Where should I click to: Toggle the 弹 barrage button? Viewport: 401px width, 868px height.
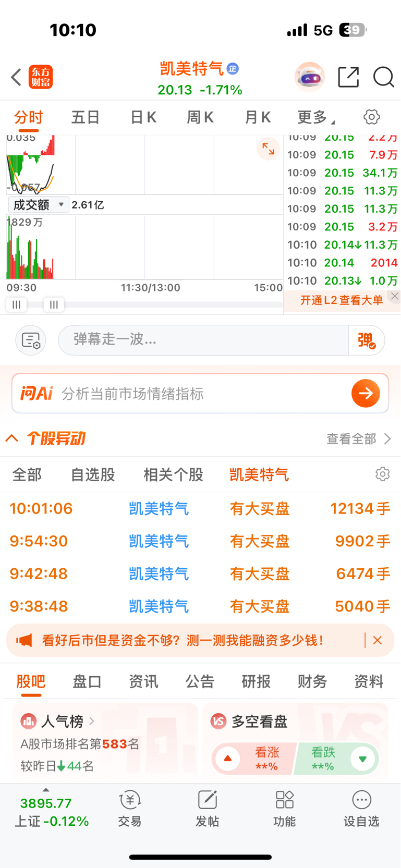[x=367, y=340]
